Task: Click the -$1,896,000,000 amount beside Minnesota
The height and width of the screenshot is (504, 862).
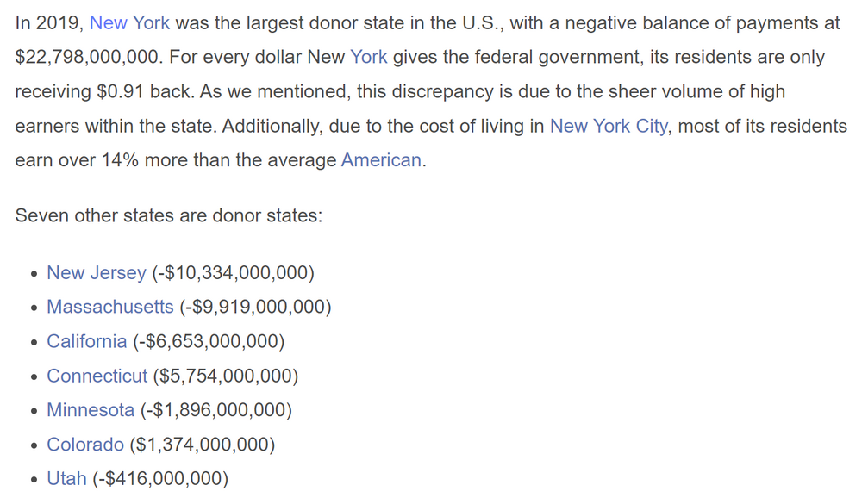Action: pos(215,410)
